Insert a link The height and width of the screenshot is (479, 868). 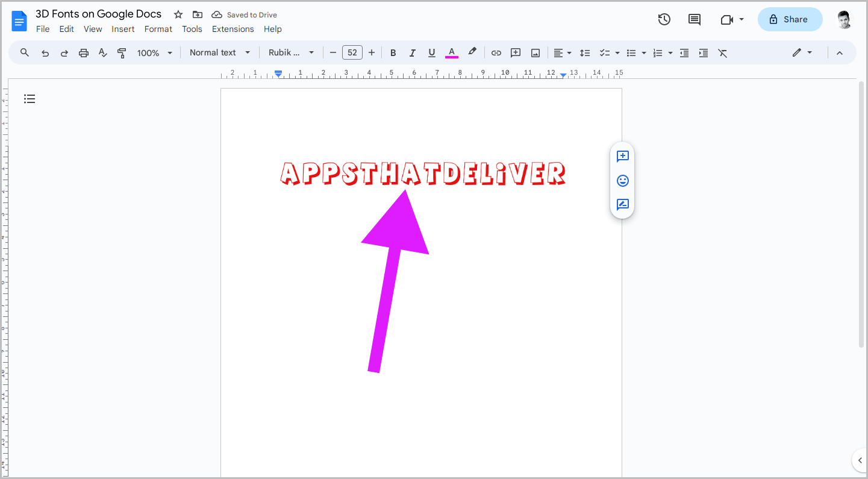pos(496,53)
